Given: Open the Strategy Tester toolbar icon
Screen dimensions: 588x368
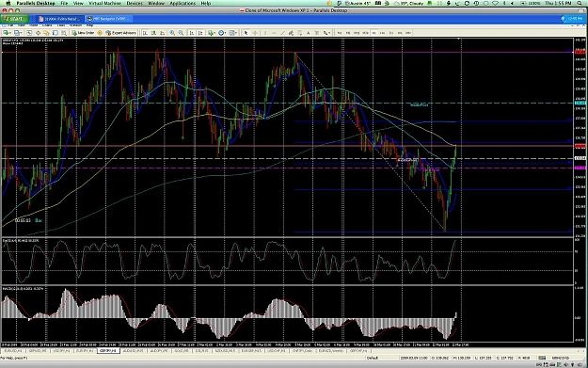Looking at the screenshot, I should pyautogui.click(x=64, y=33).
